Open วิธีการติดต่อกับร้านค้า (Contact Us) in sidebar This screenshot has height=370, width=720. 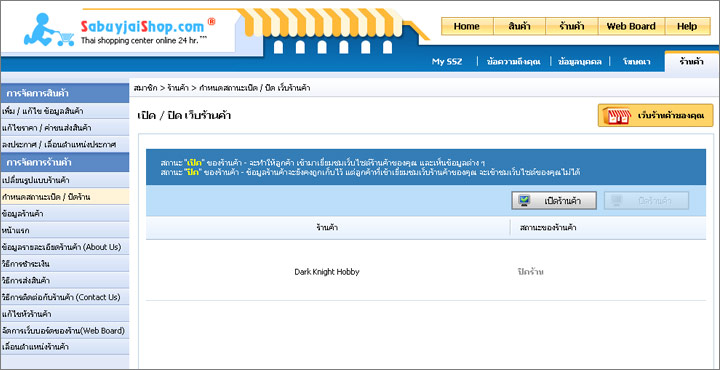(64, 297)
